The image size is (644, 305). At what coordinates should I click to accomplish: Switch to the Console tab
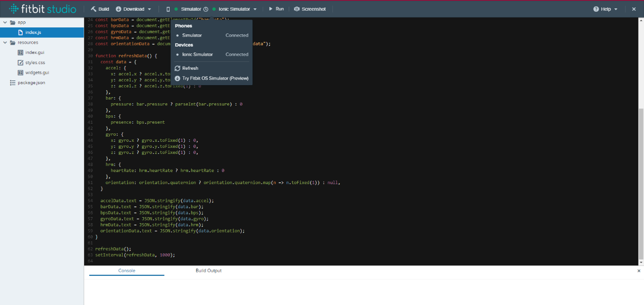pos(126,271)
